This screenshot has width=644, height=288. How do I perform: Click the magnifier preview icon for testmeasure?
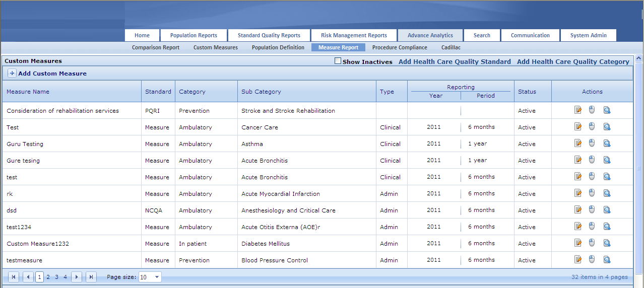pos(607,260)
